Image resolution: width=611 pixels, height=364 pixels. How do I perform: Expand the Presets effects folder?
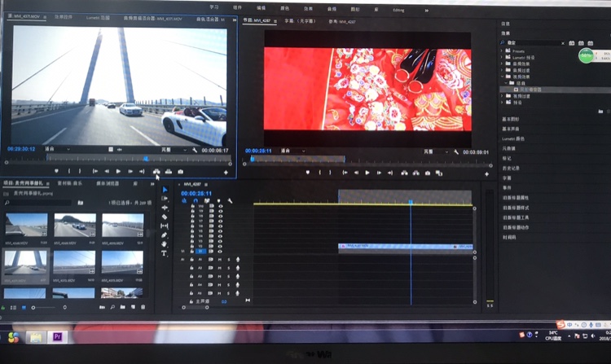pos(502,50)
